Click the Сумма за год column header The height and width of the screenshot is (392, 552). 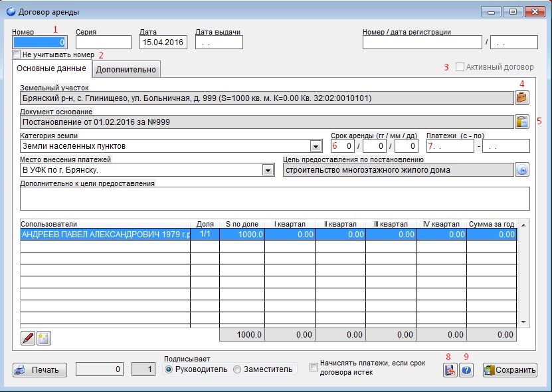[x=492, y=224]
